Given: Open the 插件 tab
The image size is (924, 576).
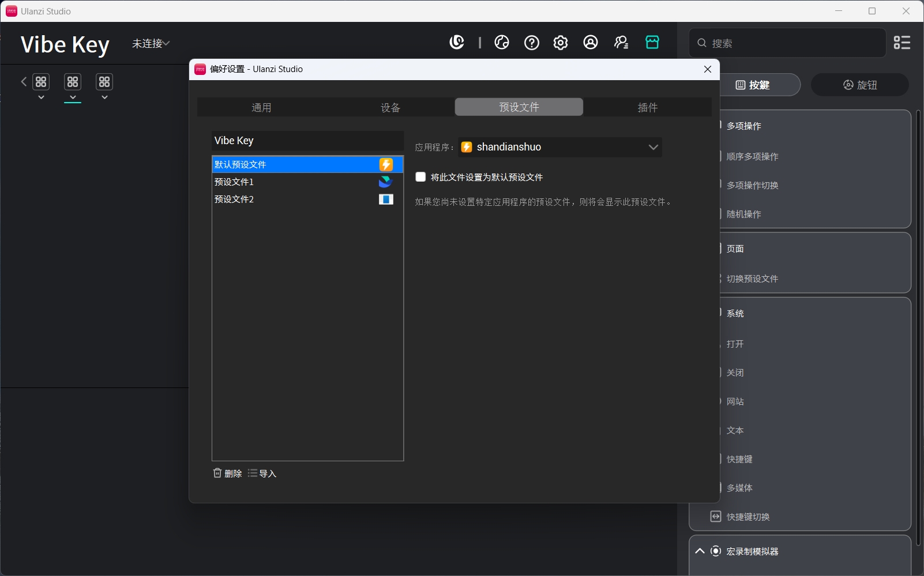Looking at the screenshot, I should [648, 107].
